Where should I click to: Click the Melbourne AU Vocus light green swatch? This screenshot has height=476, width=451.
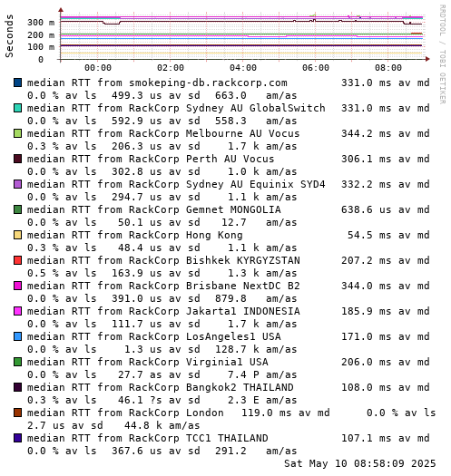tap(17, 133)
